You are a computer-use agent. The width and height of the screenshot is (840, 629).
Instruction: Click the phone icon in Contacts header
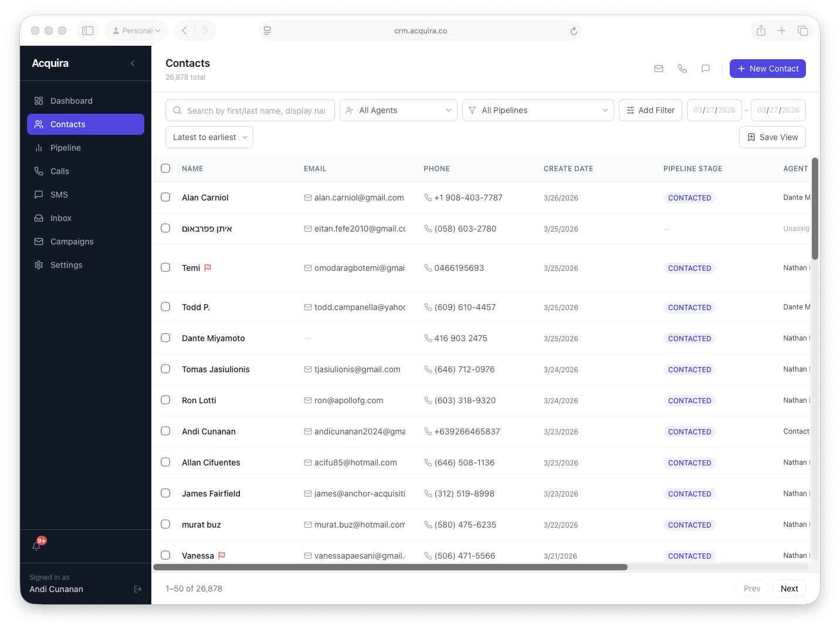pyautogui.click(x=682, y=69)
